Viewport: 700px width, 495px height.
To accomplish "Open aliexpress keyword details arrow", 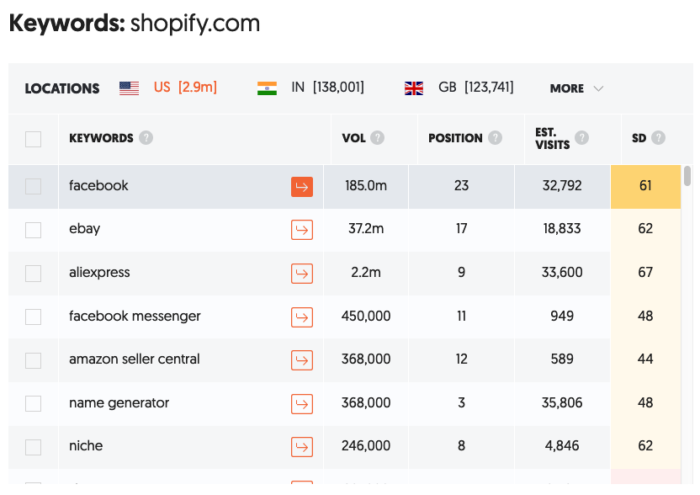I will (x=302, y=273).
